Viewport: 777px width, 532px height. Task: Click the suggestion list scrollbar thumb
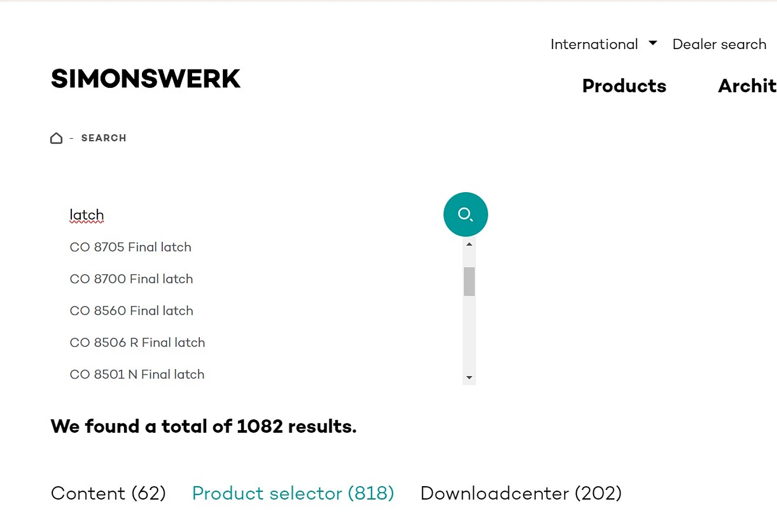coord(469,281)
